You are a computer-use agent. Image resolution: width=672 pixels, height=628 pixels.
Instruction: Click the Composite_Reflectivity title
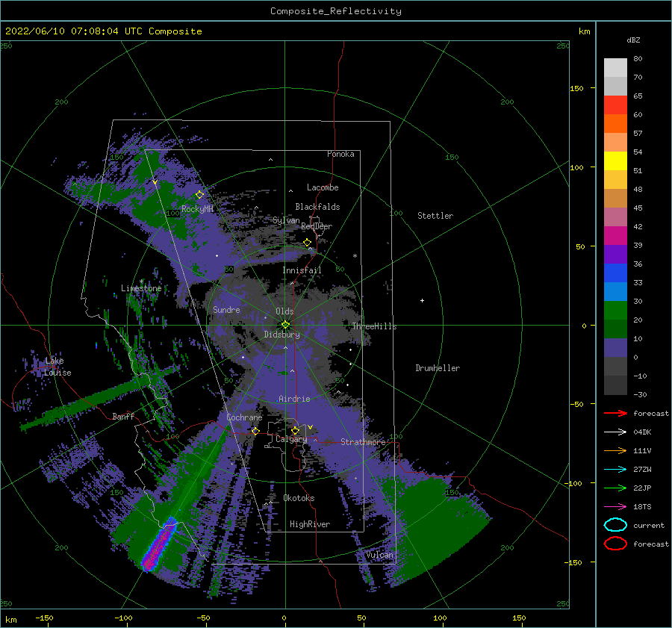[x=336, y=11]
